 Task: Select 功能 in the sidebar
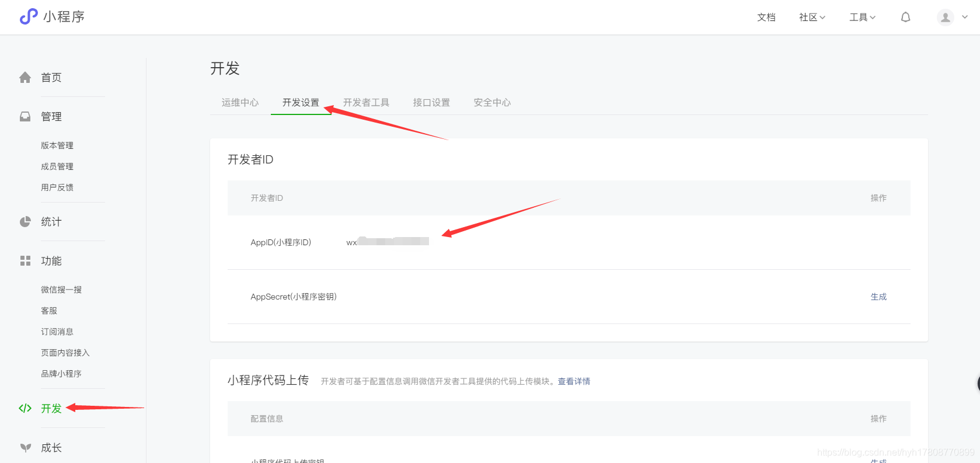tap(51, 260)
